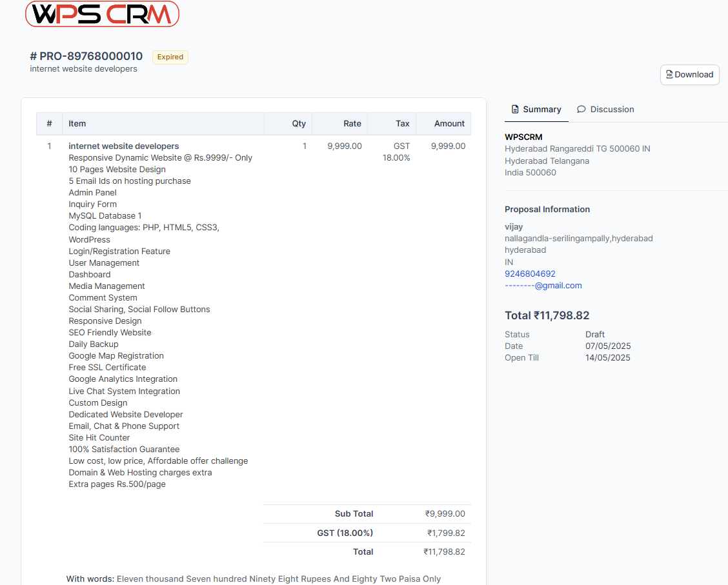Click the Download button
The height and width of the screenshot is (585, 728).
pyautogui.click(x=689, y=74)
